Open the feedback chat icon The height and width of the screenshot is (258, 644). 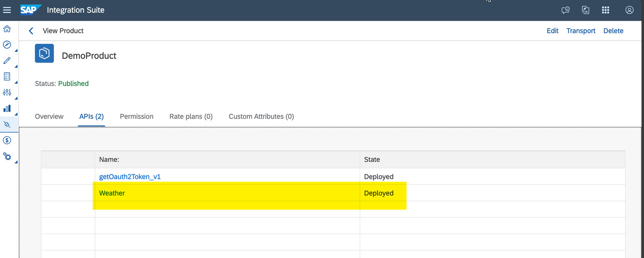click(x=566, y=10)
